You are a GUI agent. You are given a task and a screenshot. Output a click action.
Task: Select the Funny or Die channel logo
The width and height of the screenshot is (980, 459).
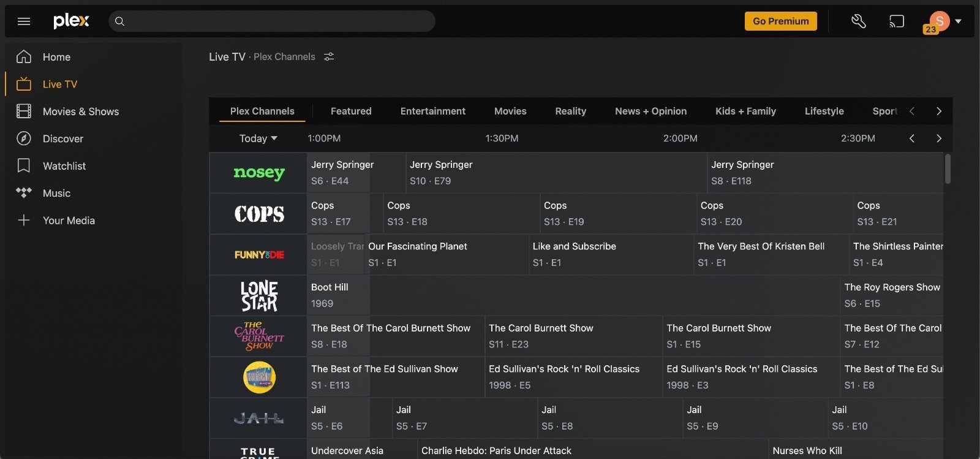pyautogui.click(x=258, y=254)
